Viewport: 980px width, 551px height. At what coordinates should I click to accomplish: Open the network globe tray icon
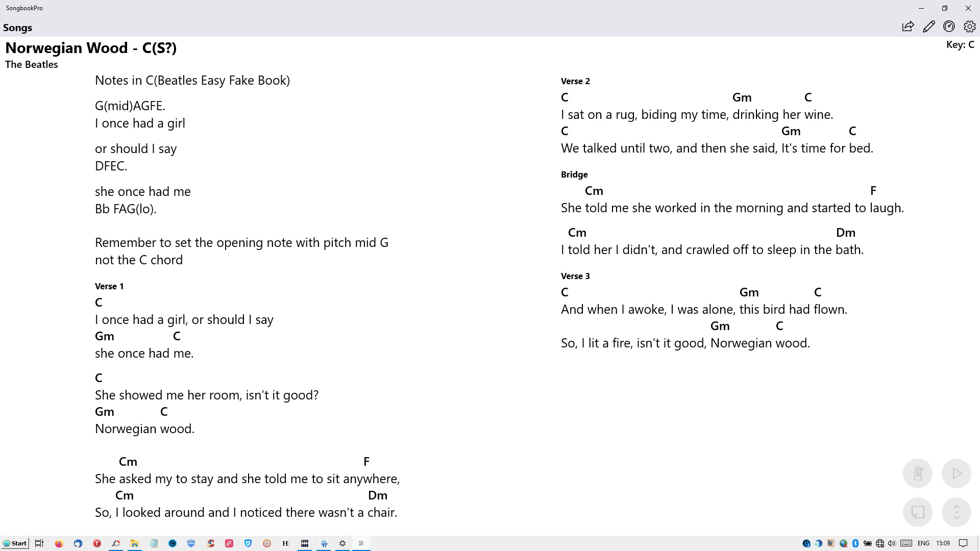[880, 543]
